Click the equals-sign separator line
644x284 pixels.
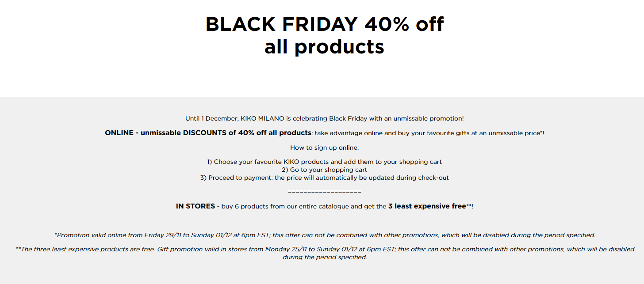pyautogui.click(x=324, y=191)
